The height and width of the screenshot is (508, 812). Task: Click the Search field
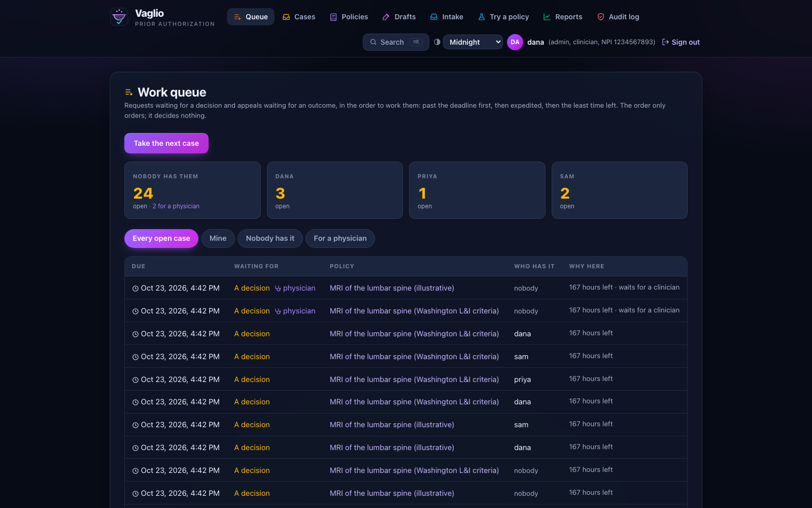click(396, 42)
